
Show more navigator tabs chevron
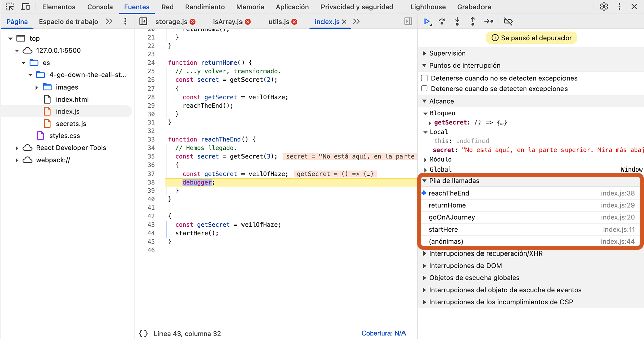(x=109, y=22)
